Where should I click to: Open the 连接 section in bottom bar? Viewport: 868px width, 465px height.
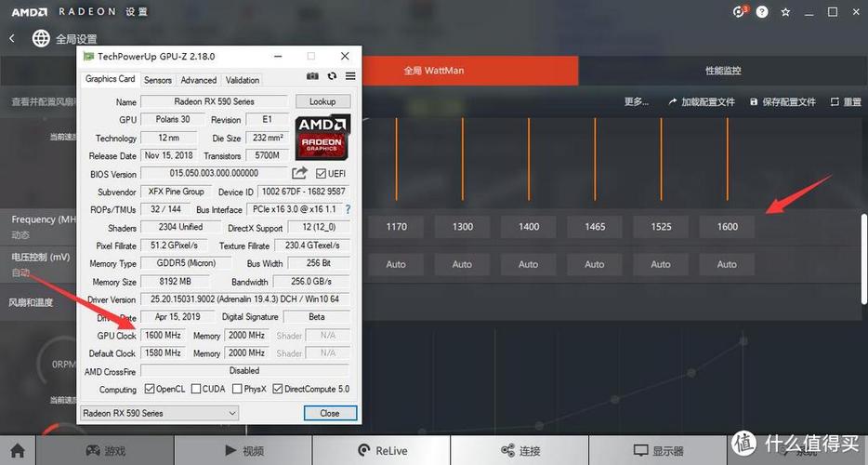tap(519, 451)
